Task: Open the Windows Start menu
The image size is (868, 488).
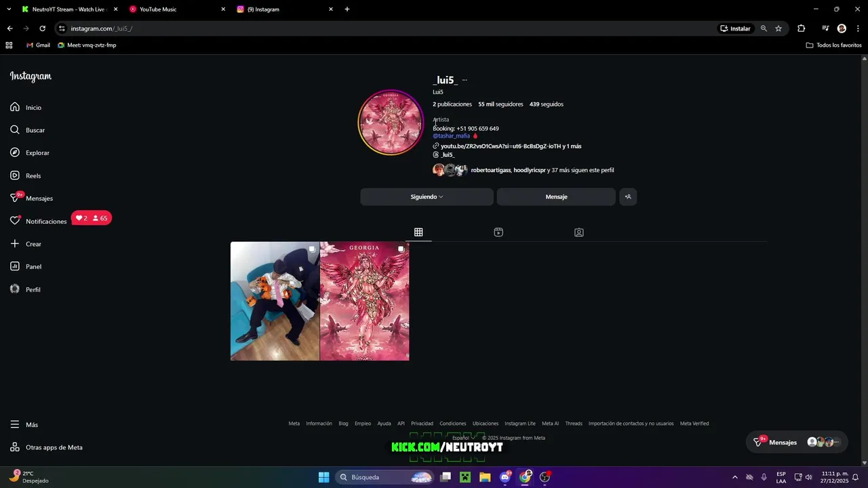Action: point(323,477)
